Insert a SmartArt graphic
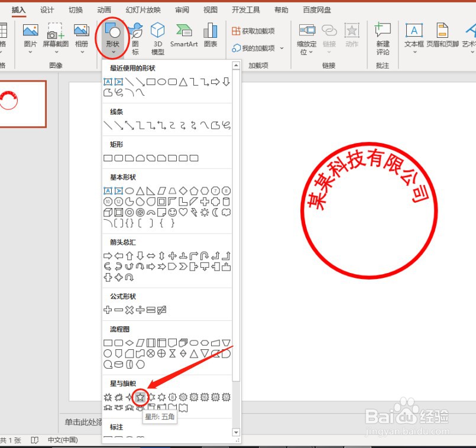This screenshot has width=476, height=448. click(184, 35)
